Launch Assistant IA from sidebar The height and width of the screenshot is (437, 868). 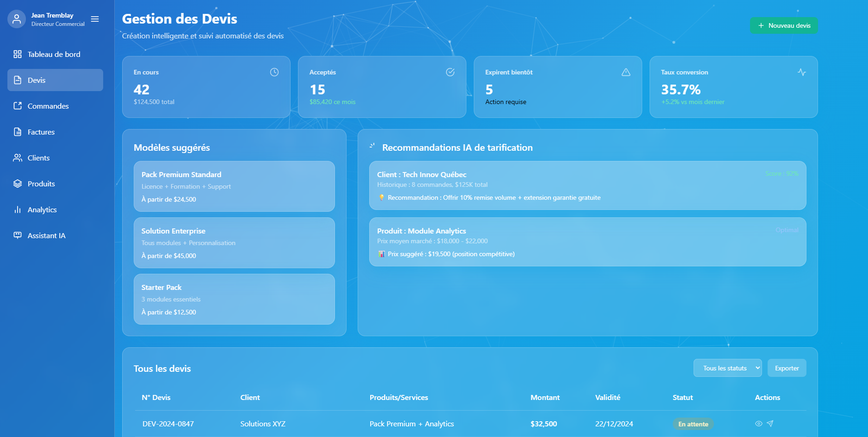(x=47, y=236)
